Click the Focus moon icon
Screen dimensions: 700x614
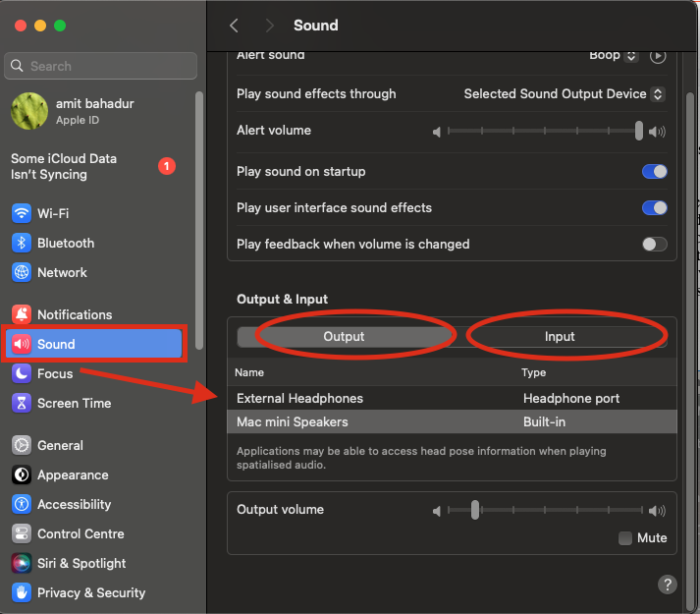[22, 373]
